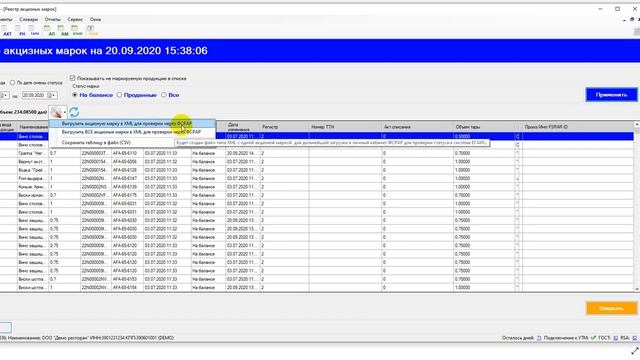This screenshot has width=640, height=360.
Task: Sort by the Номер ТТН column header
Action: [345, 127]
